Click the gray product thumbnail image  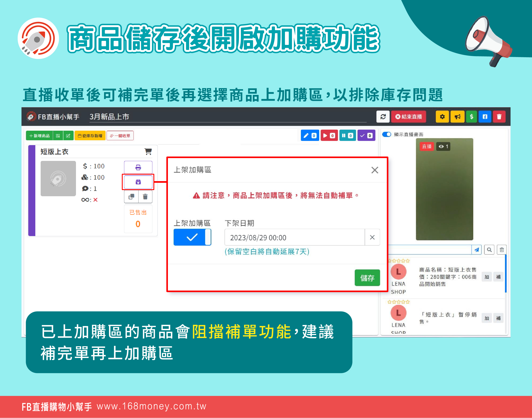tap(58, 178)
